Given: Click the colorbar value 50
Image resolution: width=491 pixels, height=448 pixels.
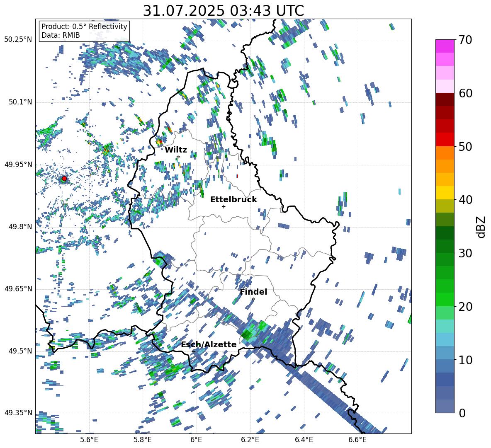Looking at the screenshot, I should click(465, 146).
